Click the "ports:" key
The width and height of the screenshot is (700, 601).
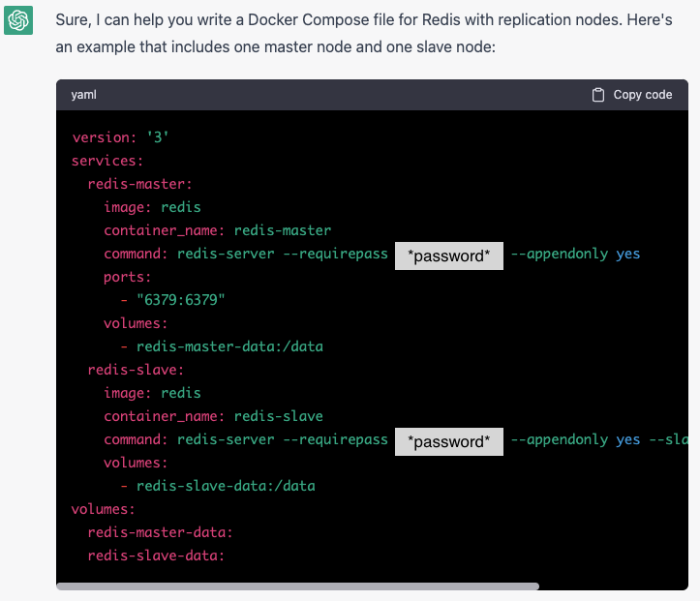127,277
